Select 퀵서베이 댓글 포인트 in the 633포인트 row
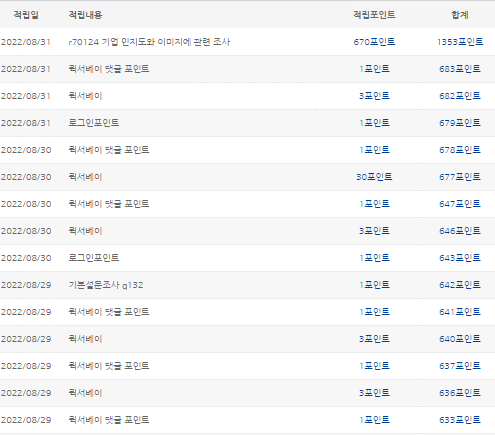495x435 pixels. click(x=109, y=420)
